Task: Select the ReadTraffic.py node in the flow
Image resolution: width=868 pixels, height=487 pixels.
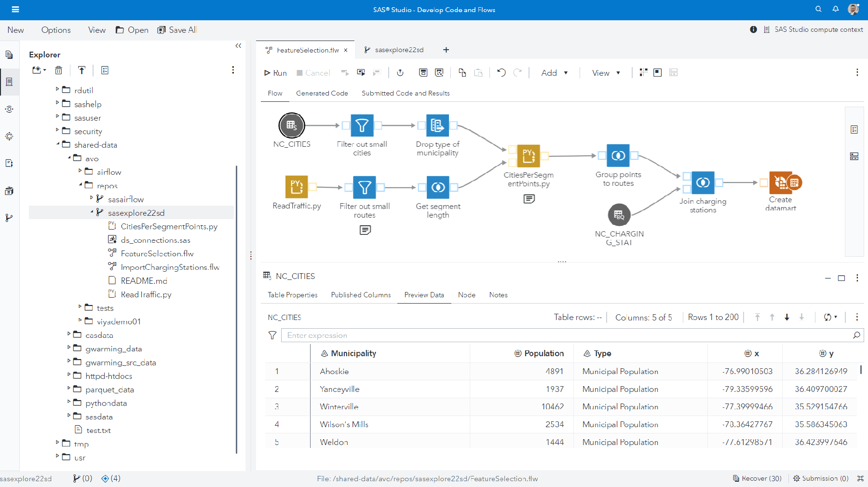Action: [x=297, y=187]
